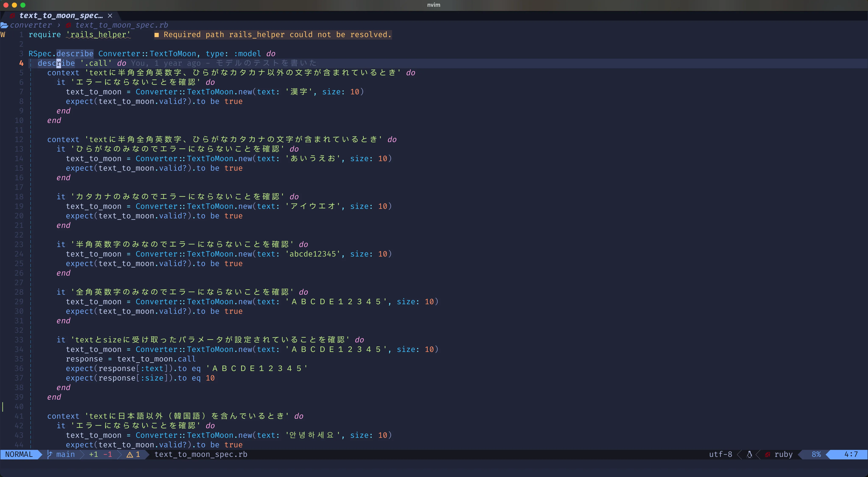
Task: Click the git branch icon for main
Action: [x=50, y=454]
